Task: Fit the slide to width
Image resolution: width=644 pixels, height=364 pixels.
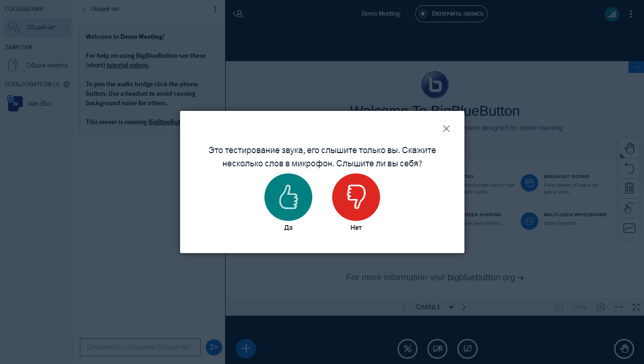Action: click(619, 307)
